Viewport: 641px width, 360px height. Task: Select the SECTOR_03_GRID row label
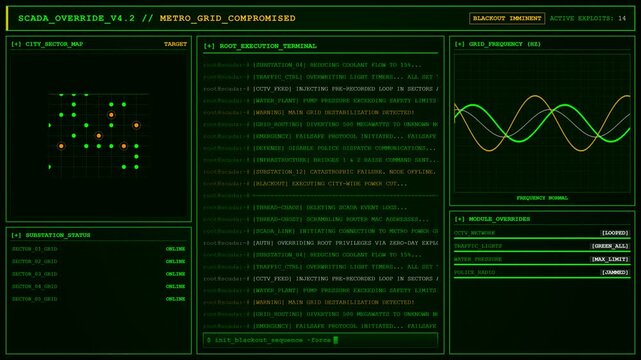(x=35, y=274)
